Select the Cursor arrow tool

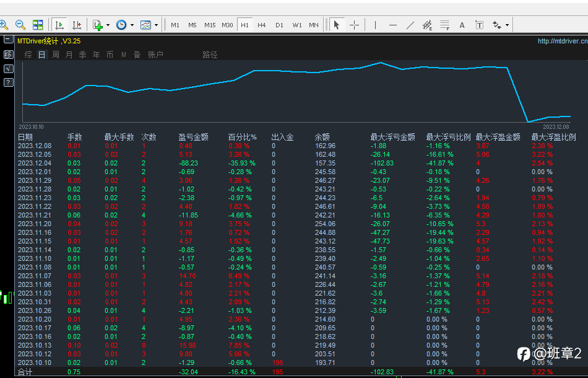pyautogui.click(x=336, y=25)
